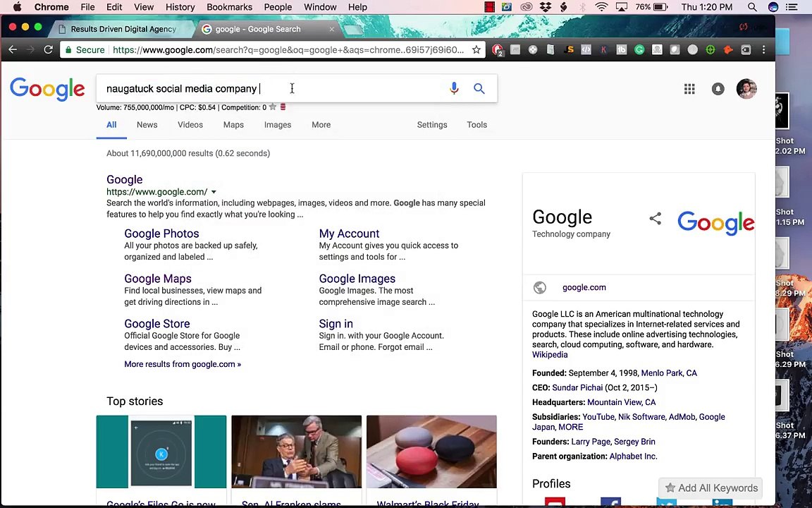
Task: Click the microphone voice search icon
Action: (x=454, y=88)
